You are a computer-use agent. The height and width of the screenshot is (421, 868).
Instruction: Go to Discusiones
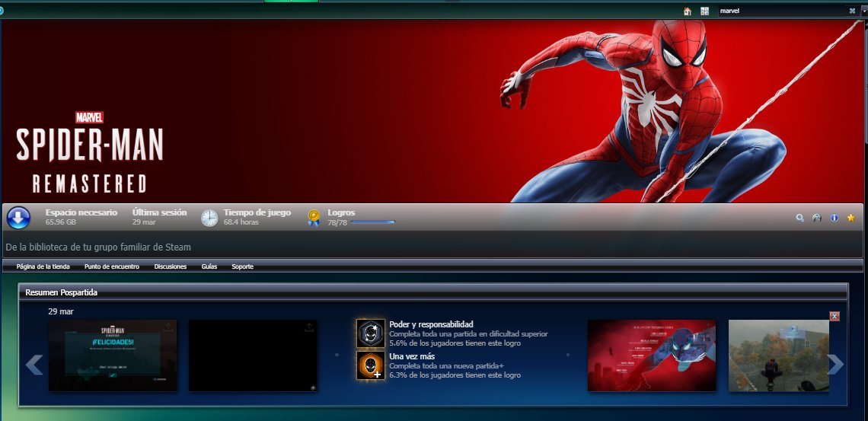(171, 266)
